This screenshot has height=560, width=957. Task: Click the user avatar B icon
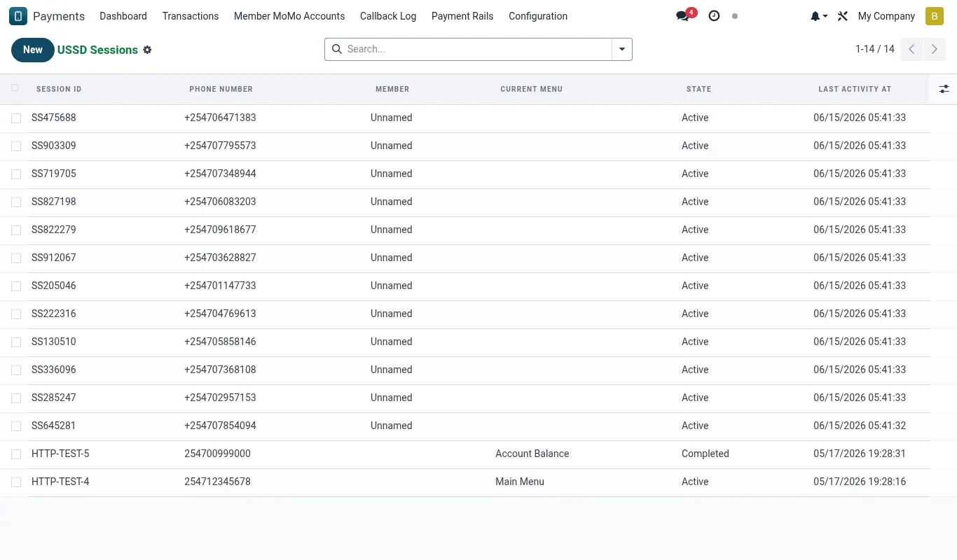[935, 16]
